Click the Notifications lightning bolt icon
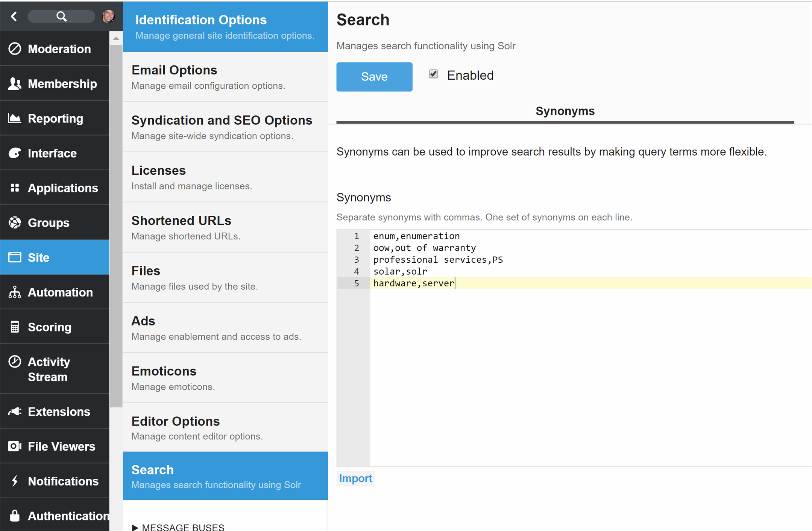 coord(15,481)
